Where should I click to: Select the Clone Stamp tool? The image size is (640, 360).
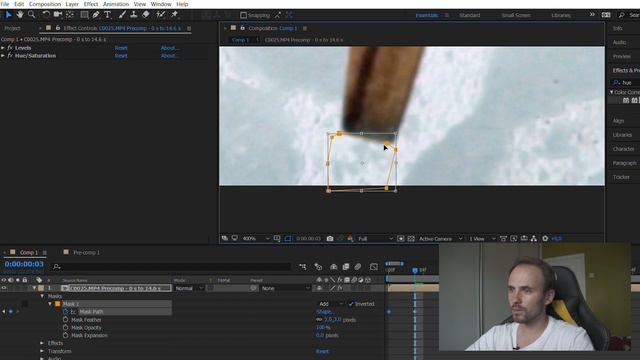point(133,15)
